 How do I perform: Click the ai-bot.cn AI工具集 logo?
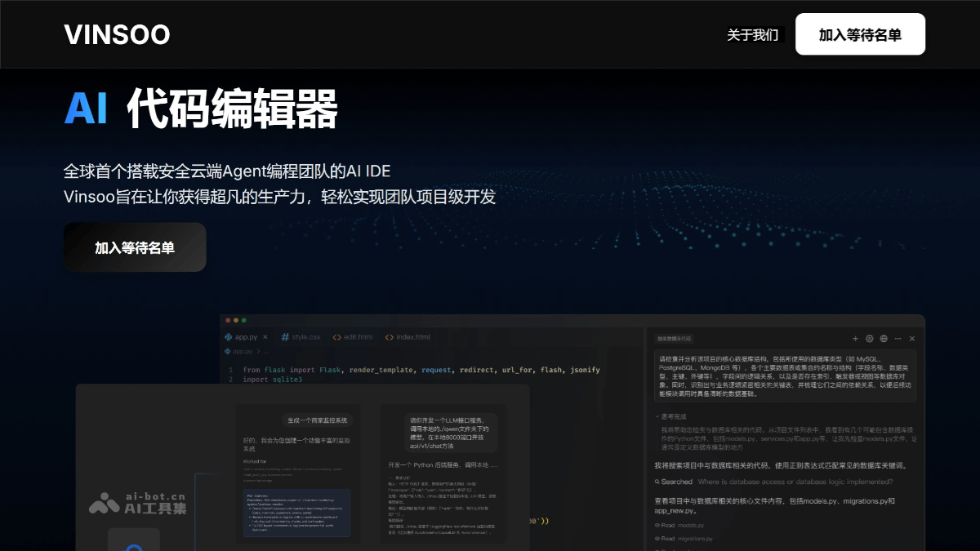tap(136, 502)
